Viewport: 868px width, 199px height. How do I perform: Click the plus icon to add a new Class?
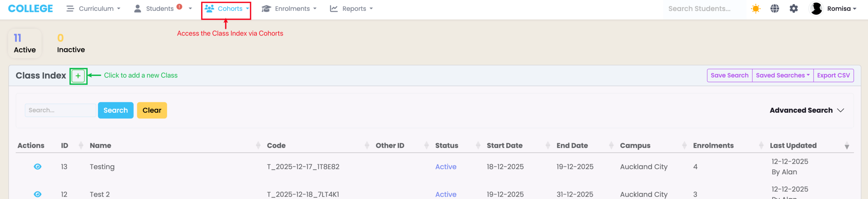tap(78, 76)
